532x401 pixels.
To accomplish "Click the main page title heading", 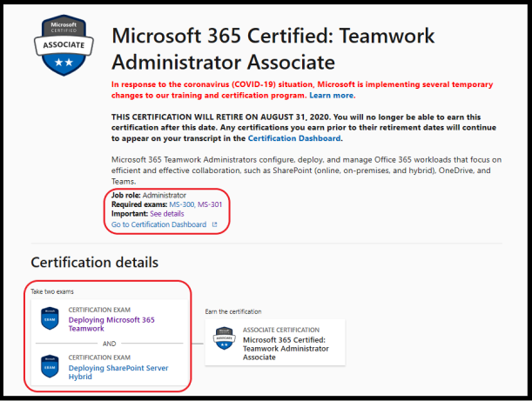I will click(273, 49).
